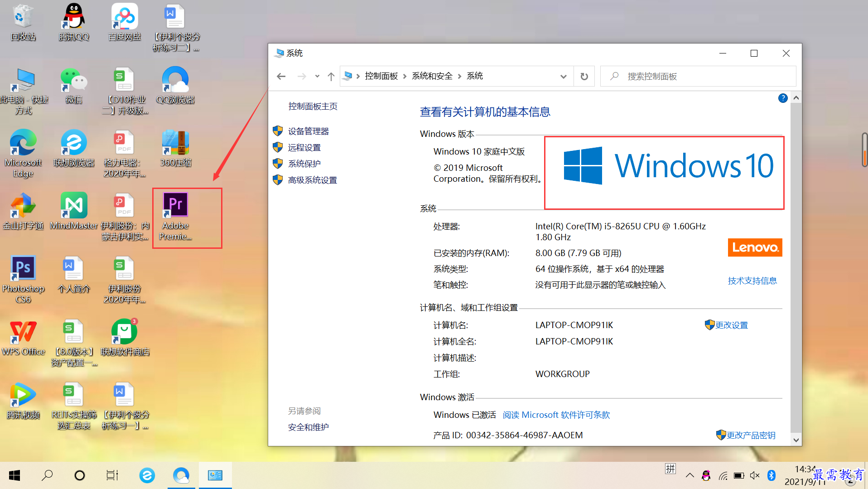Click 更改设置 link for computer name
868x489 pixels.
coord(731,325)
